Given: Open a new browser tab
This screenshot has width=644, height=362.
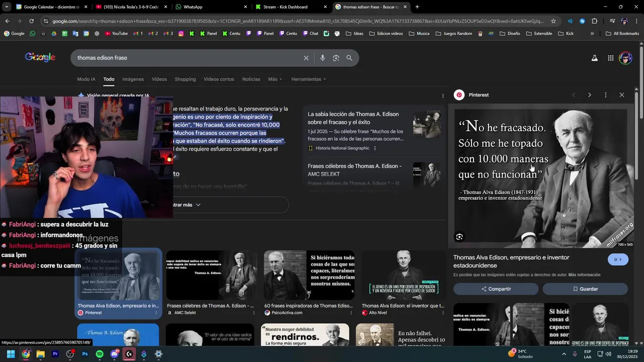Looking at the screenshot, I should (417, 7).
